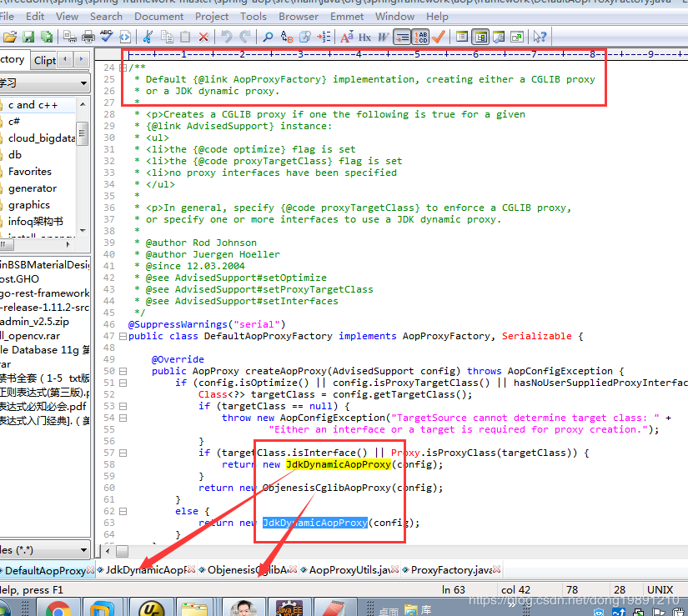Open the drive/folder dropdown in side panel
688x616 pixels.
coord(83,83)
